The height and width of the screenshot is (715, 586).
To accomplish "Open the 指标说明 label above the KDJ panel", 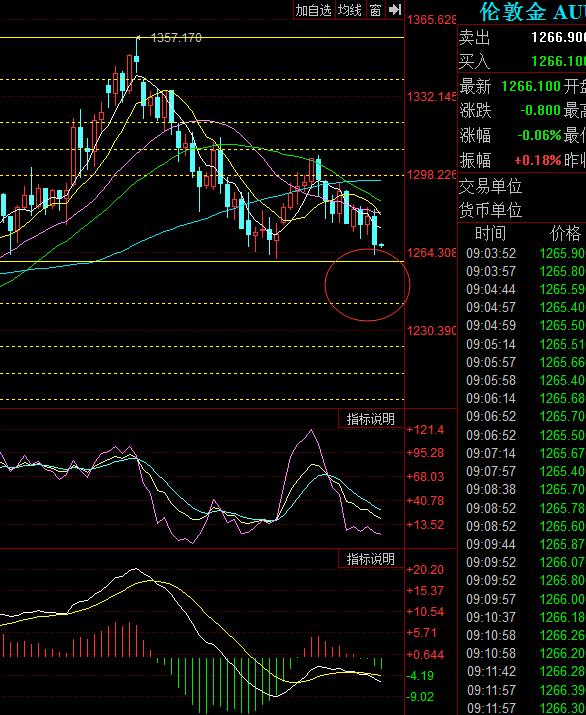I will (x=371, y=419).
